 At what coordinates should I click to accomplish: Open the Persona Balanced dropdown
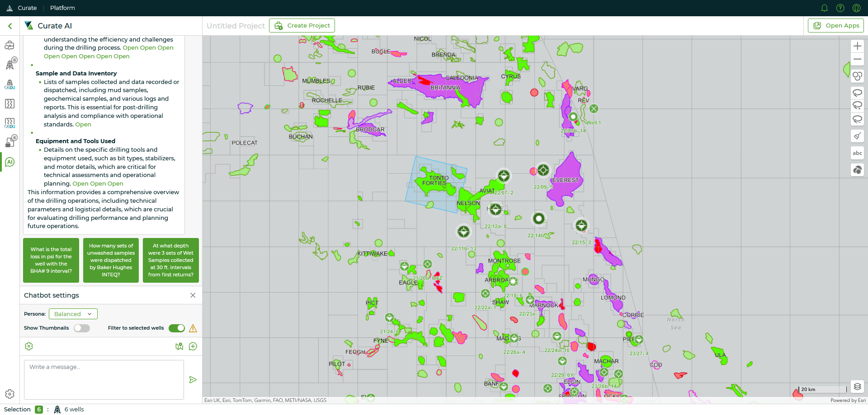73,314
